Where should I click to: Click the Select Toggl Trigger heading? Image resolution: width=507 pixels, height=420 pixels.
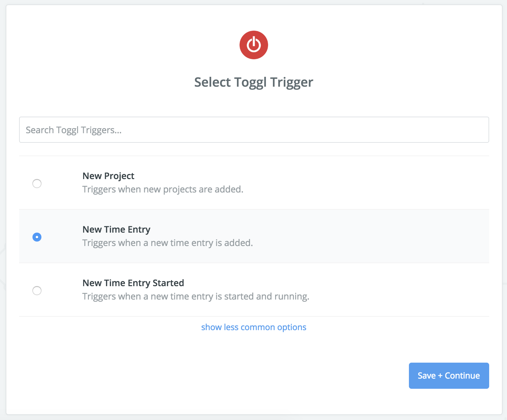tap(254, 82)
